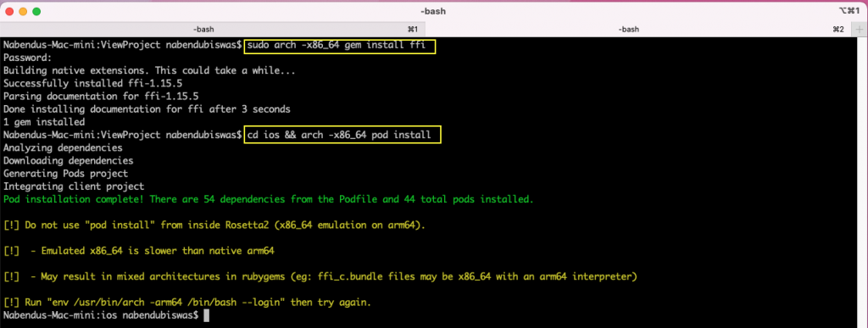Click the 'Generating Pods project' line

pos(65,174)
